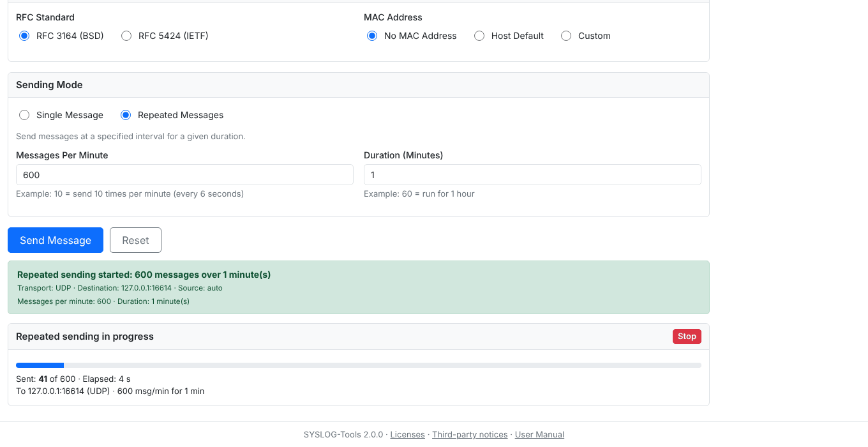Click 'To 127.0.0.1:16614 (UDP)' status line

click(x=110, y=391)
